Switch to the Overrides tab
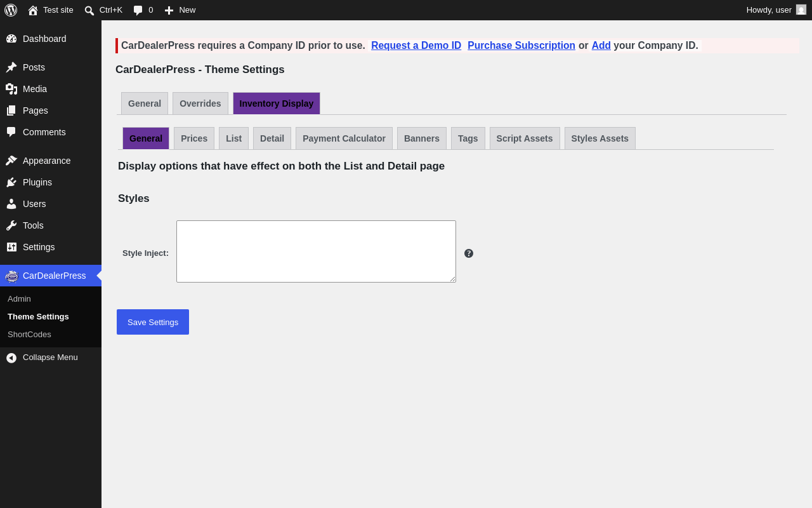Screen dimensions: 812x508 (200, 104)
